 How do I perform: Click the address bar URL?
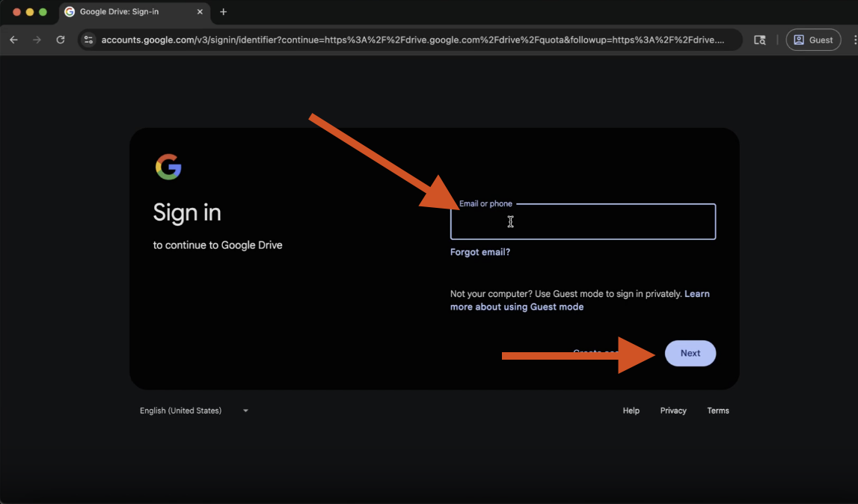tap(413, 40)
